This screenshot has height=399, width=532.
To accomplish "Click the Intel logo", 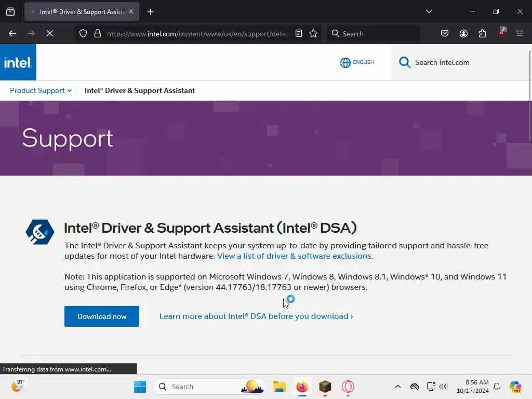I will [x=18, y=62].
